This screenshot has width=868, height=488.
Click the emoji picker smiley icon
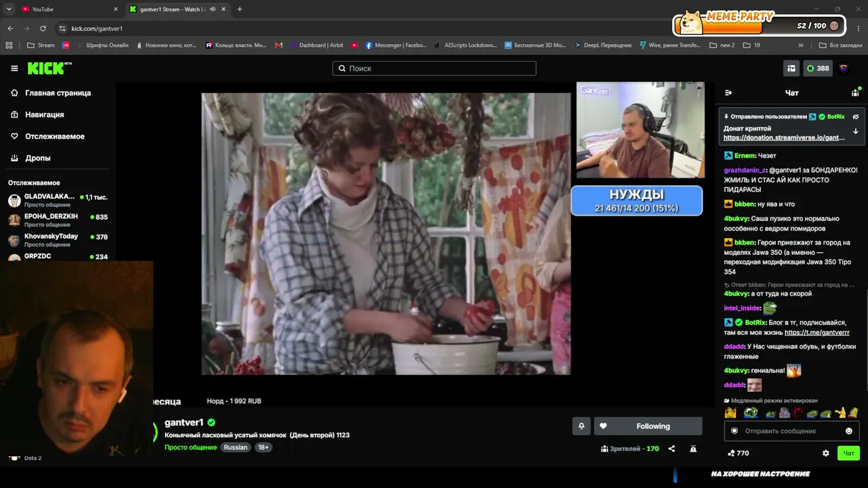849,431
